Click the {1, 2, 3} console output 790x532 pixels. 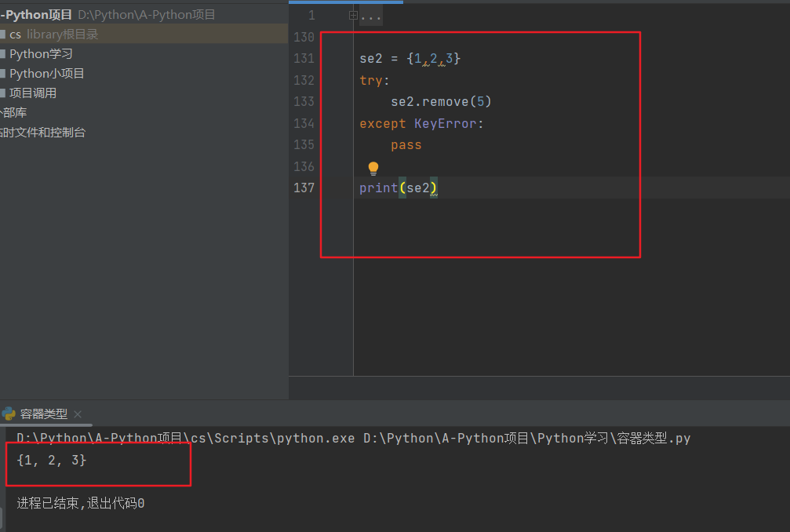[x=52, y=461]
